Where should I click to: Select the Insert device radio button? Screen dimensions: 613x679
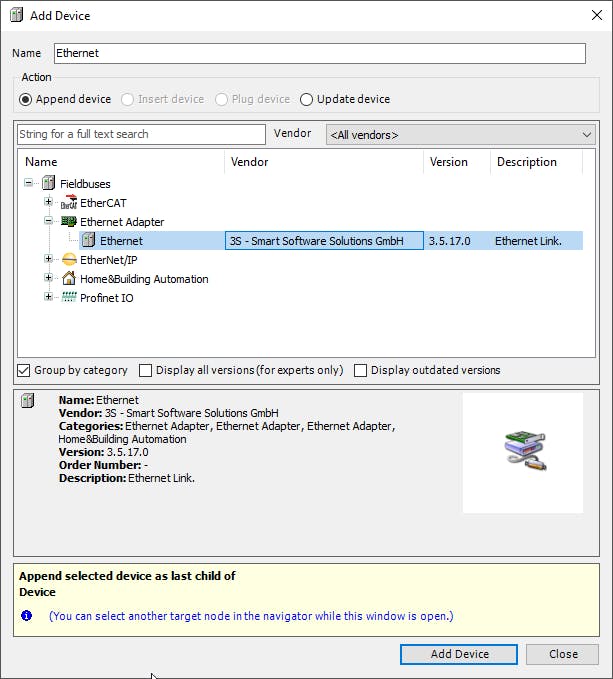pyautogui.click(x=127, y=100)
